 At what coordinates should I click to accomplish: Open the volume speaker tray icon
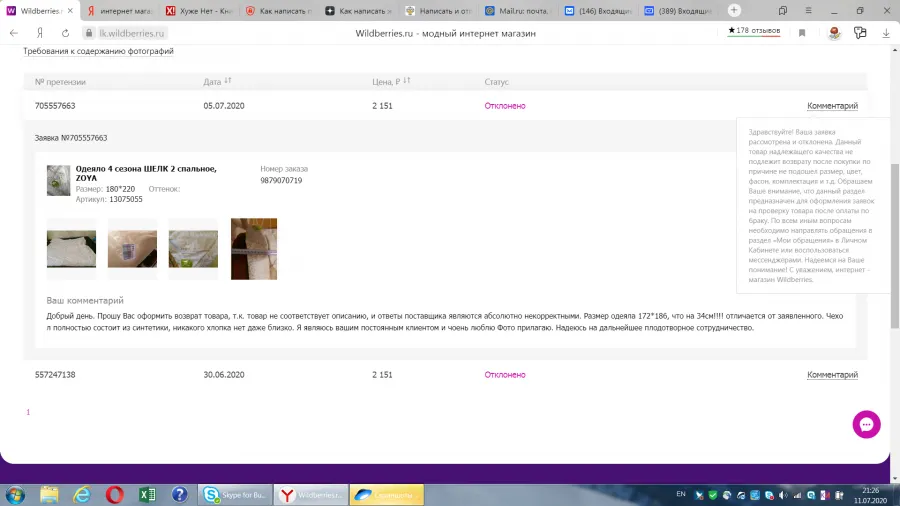(x=783, y=495)
